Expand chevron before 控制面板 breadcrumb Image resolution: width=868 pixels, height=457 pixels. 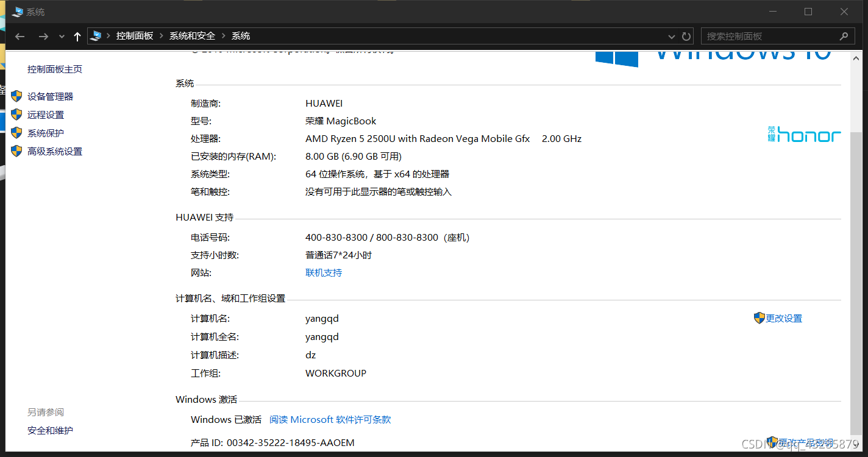[108, 36]
